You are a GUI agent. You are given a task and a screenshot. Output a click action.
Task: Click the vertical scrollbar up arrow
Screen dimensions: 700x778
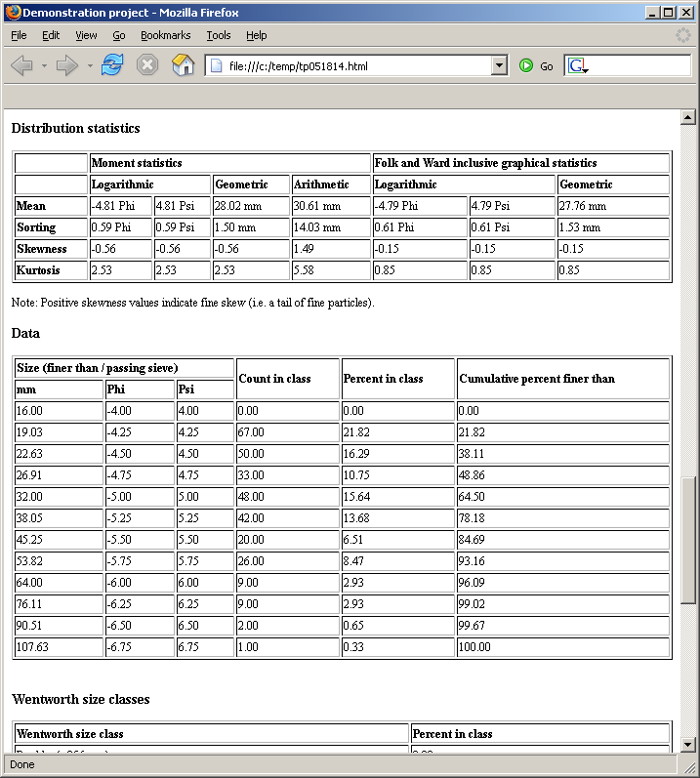point(688,117)
